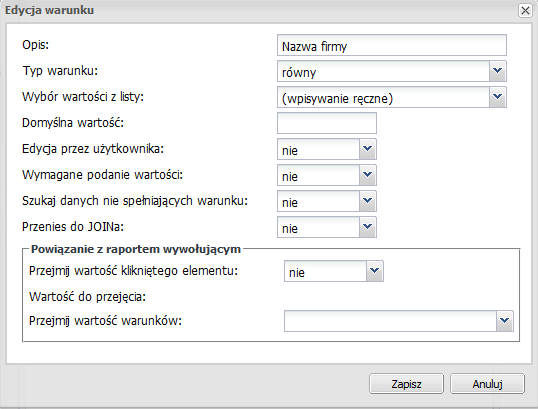Image resolution: width=538 pixels, height=409 pixels.
Task: Click the Opis field containing Nazwa firmy
Action: click(x=391, y=45)
